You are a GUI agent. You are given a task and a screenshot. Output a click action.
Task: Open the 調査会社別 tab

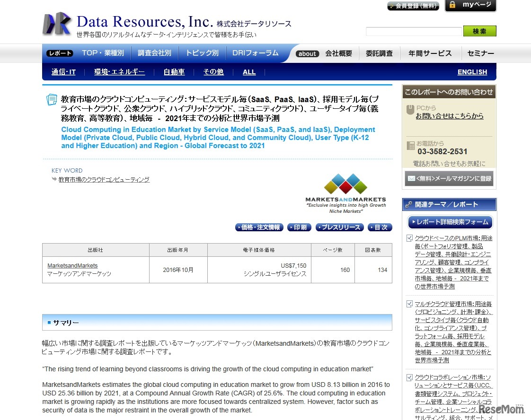click(x=154, y=53)
